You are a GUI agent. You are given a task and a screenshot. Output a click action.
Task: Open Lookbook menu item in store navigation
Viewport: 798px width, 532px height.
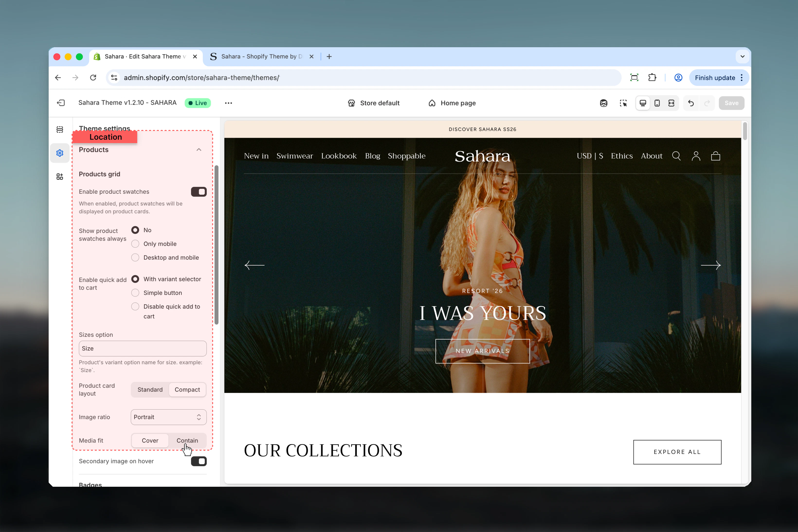339,156
